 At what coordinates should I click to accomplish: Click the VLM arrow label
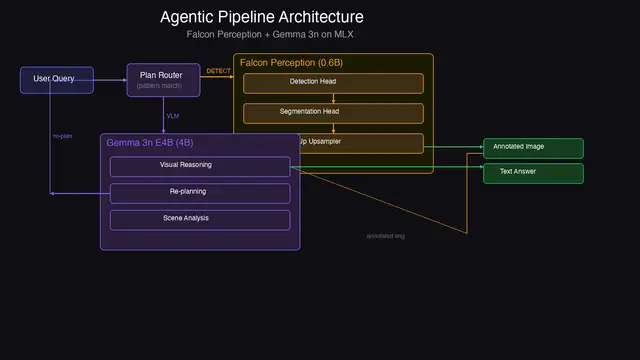(173, 116)
